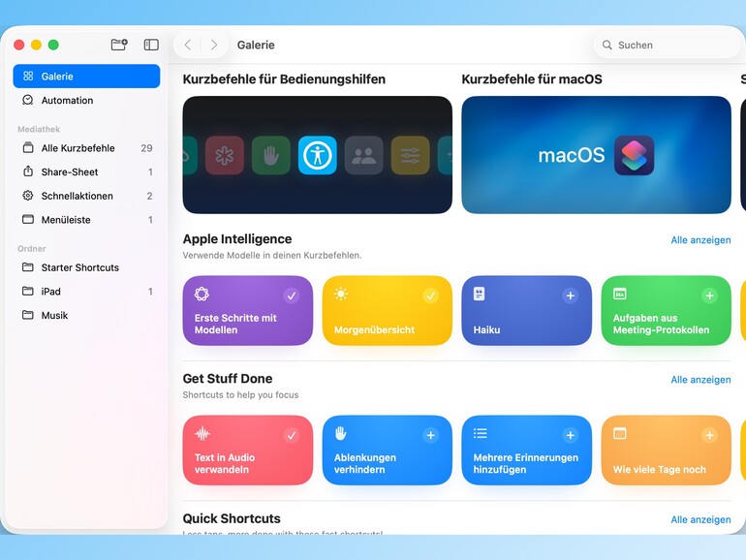Click the new folder icon in sidebar header
746x560 pixels.
(x=119, y=45)
